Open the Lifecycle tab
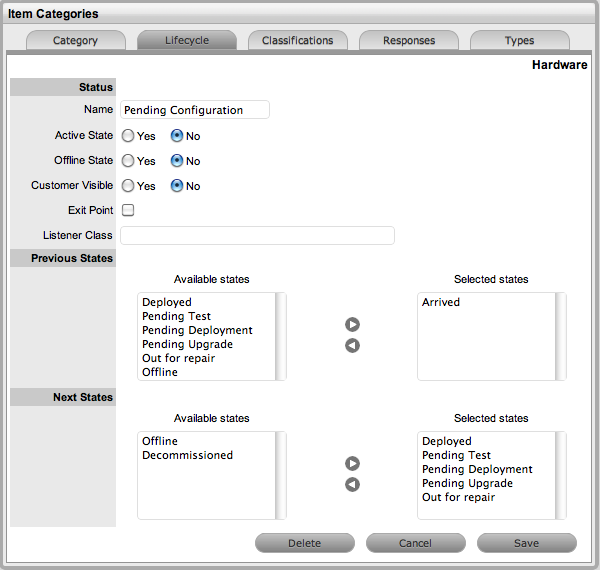The image size is (600, 570). click(187, 40)
